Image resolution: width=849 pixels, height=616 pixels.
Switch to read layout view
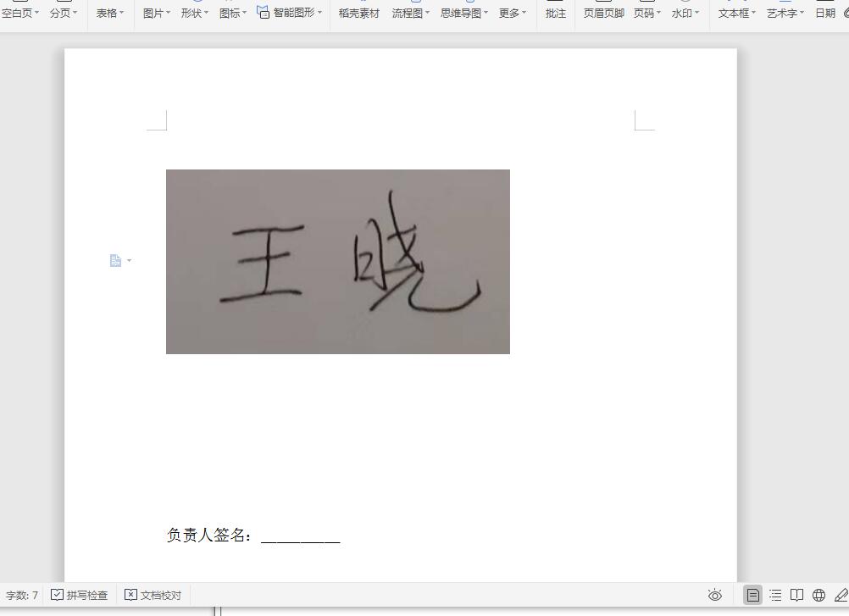pyautogui.click(x=797, y=595)
